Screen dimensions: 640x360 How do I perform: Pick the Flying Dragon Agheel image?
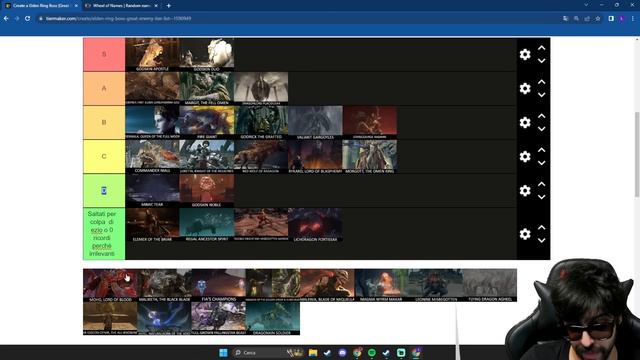pos(490,285)
